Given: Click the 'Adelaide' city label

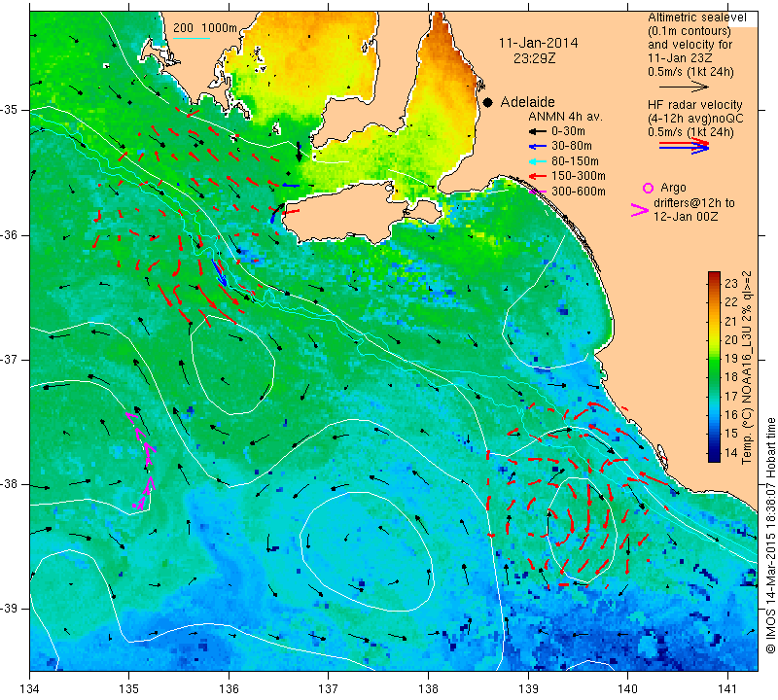Looking at the screenshot, I should click(x=527, y=102).
